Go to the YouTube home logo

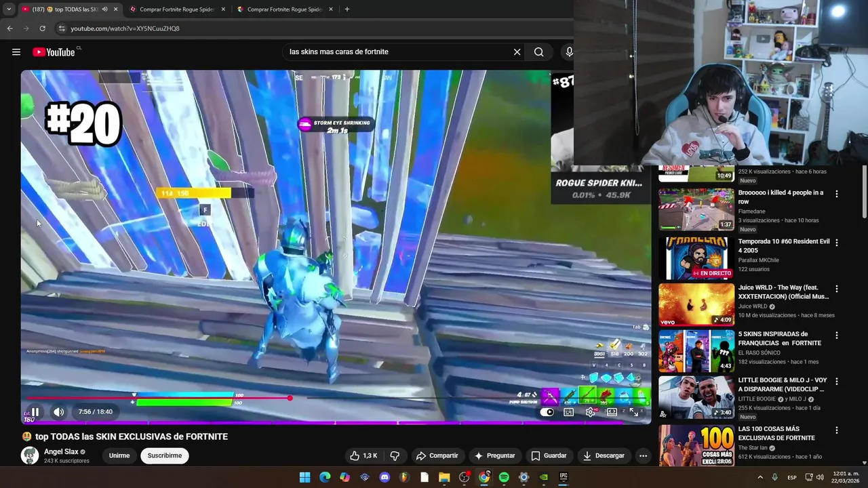54,52
